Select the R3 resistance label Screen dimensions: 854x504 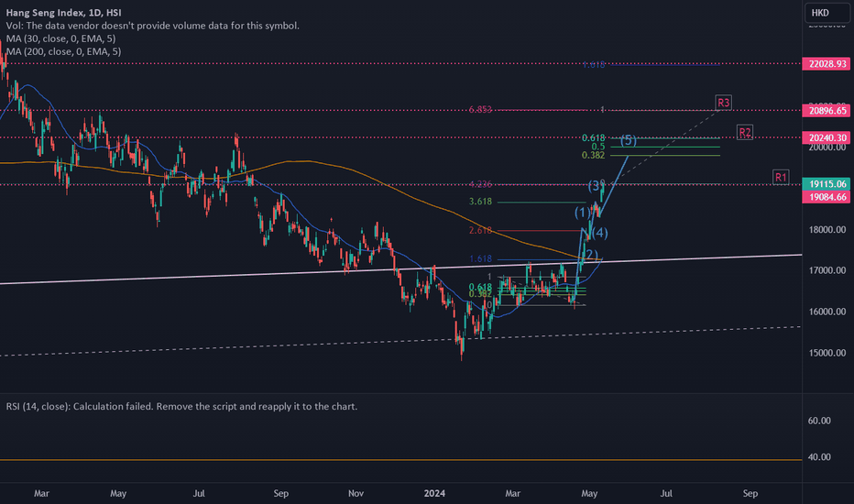click(x=723, y=103)
